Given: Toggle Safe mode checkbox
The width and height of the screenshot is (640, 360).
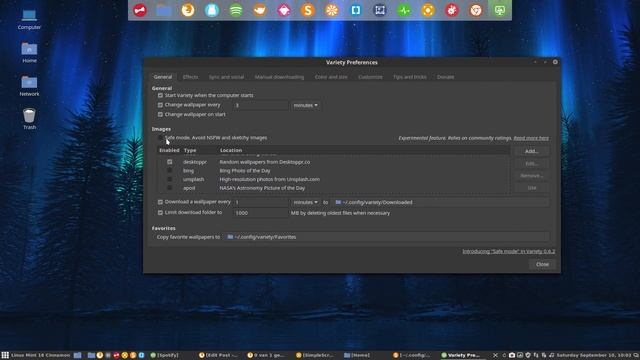Looking at the screenshot, I should tap(160, 138).
